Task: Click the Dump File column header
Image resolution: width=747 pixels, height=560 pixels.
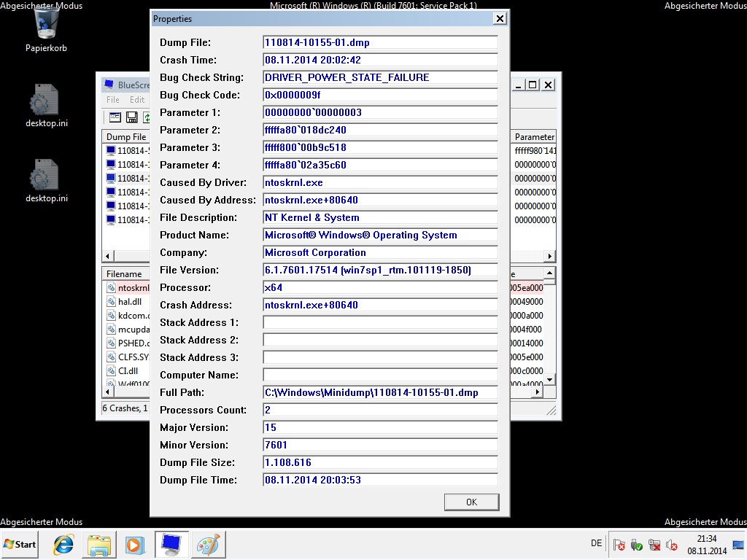Action: tap(126, 136)
